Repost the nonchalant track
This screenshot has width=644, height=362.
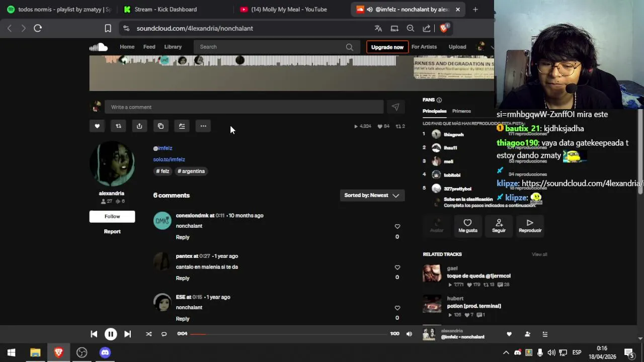pyautogui.click(x=118, y=126)
